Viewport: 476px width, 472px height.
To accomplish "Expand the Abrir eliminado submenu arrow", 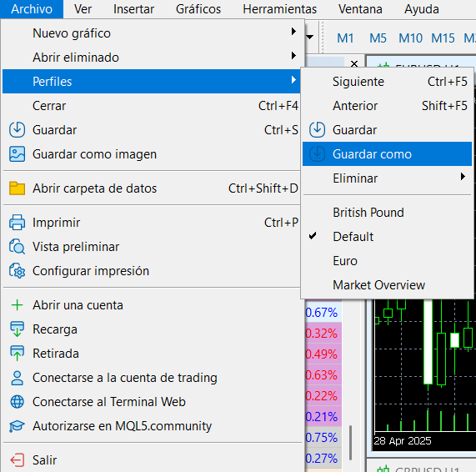I will pyautogui.click(x=293, y=56).
